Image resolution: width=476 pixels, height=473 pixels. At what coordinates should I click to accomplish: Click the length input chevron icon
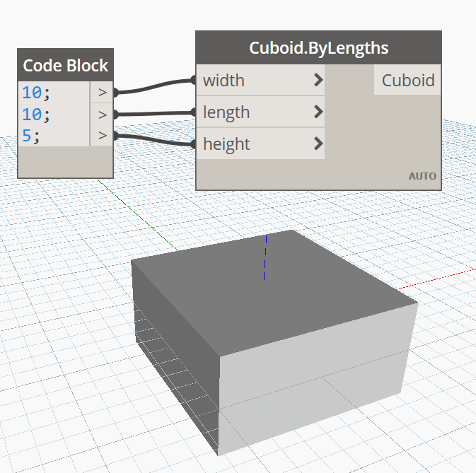click(x=318, y=112)
